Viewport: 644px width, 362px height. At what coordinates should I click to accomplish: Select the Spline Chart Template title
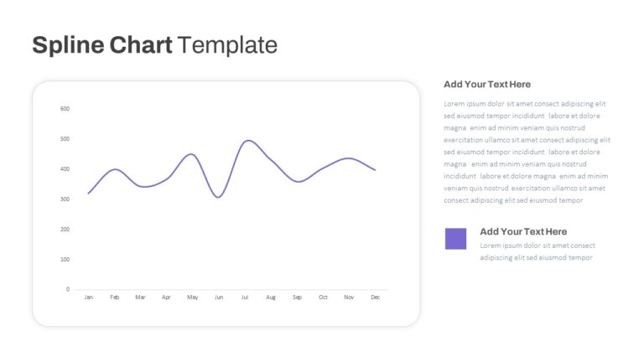tap(155, 44)
